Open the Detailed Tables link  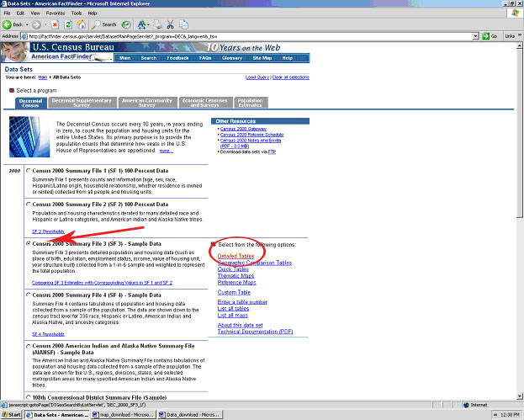click(236, 256)
